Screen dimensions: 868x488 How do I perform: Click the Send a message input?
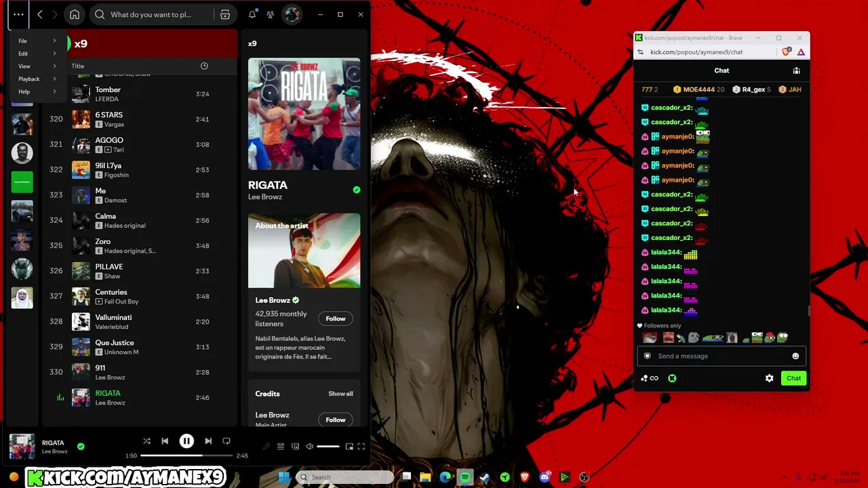(x=722, y=356)
